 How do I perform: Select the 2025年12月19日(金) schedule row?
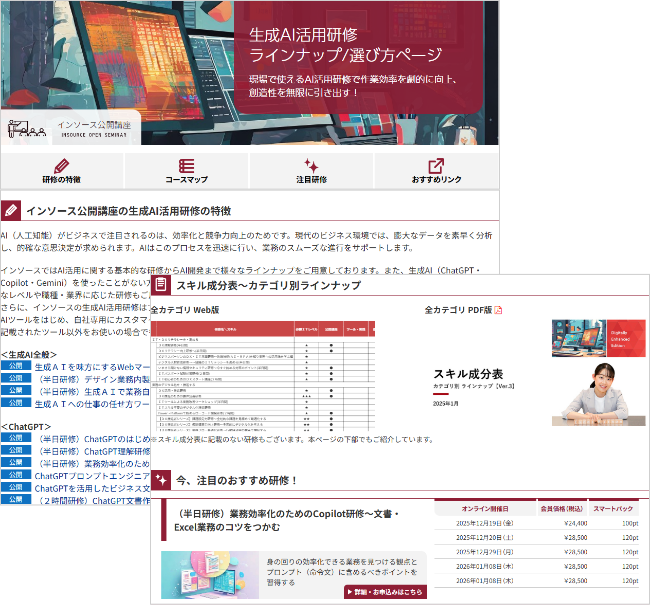pyautogui.click(x=540, y=523)
